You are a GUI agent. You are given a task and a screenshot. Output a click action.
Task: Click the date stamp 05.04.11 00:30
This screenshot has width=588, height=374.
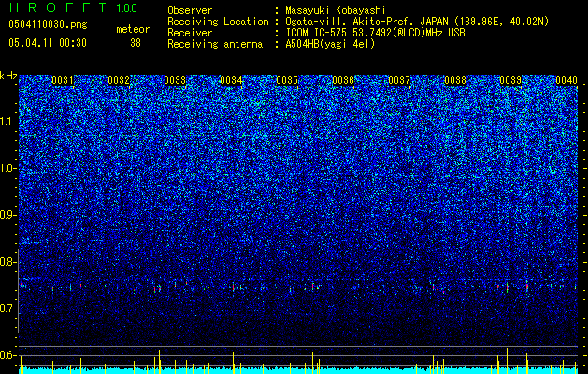(x=48, y=43)
